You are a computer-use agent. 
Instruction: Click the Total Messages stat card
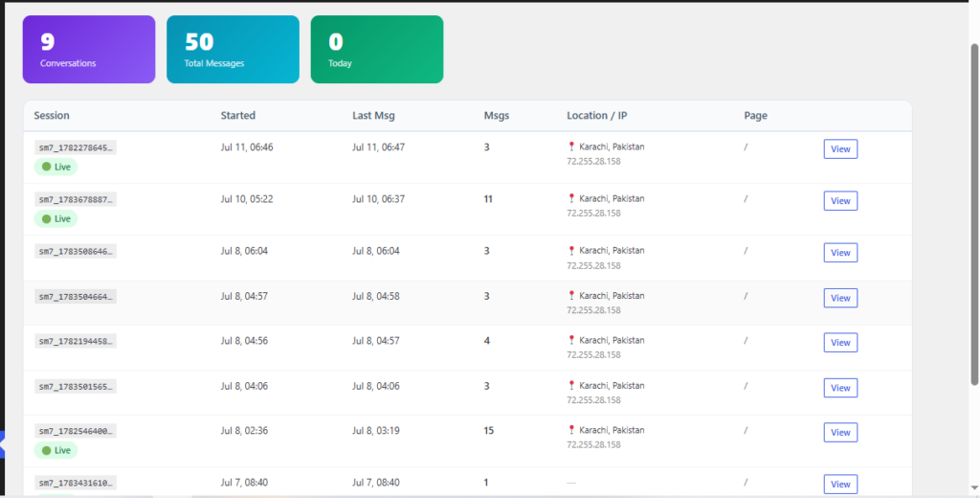233,50
